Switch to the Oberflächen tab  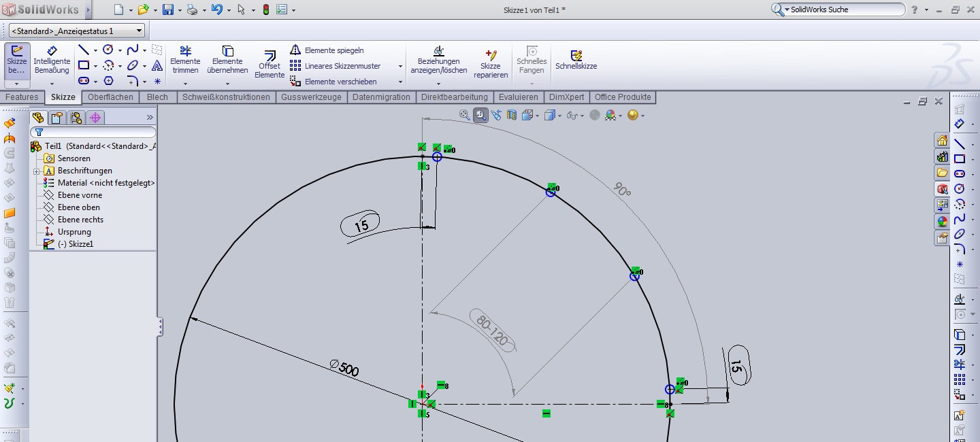pos(111,97)
